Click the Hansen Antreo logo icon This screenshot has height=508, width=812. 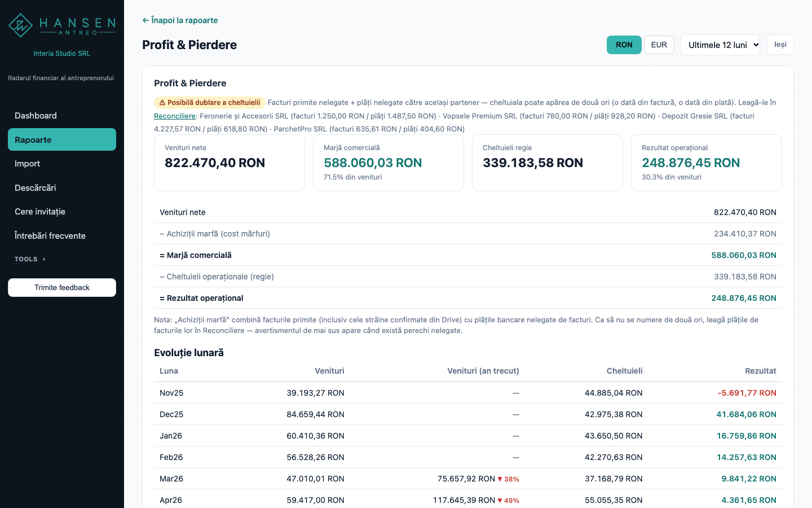[x=21, y=25]
